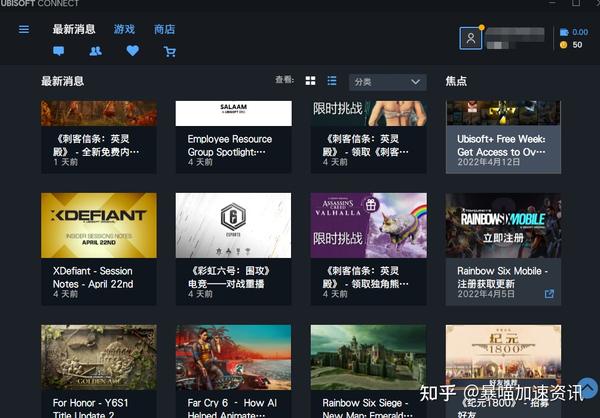
Task: Switch to grid view
Action: 310,81
